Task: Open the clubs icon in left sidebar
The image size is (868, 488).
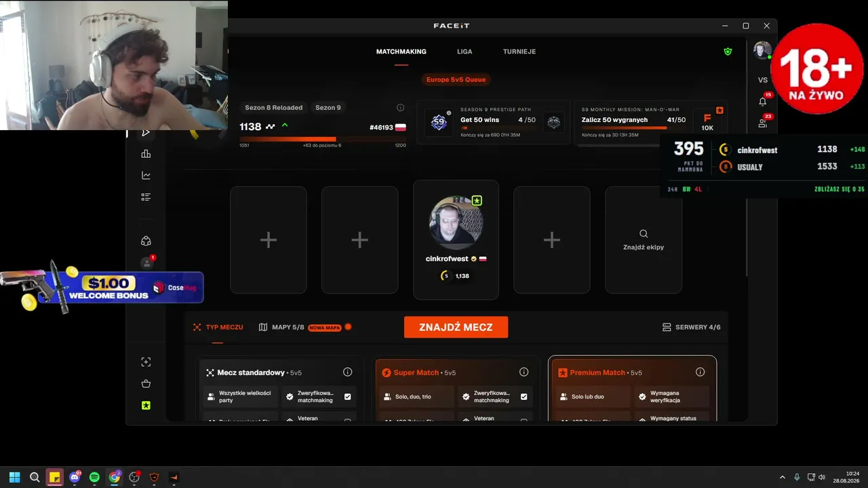Action: pos(146,241)
